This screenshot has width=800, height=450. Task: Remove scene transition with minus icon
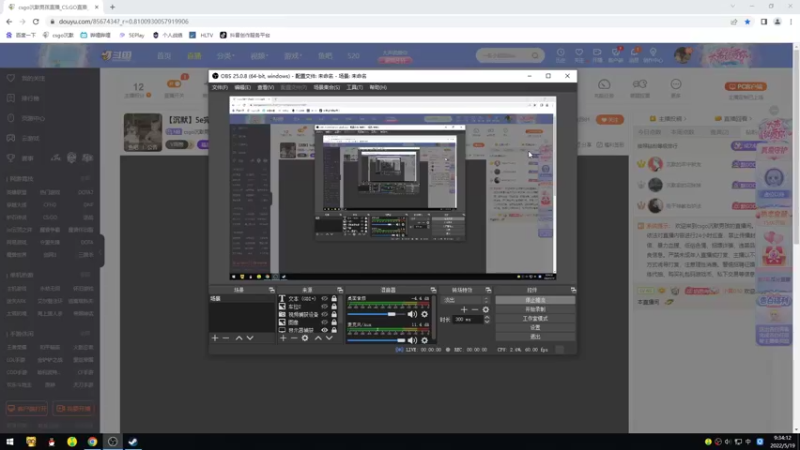(x=475, y=310)
